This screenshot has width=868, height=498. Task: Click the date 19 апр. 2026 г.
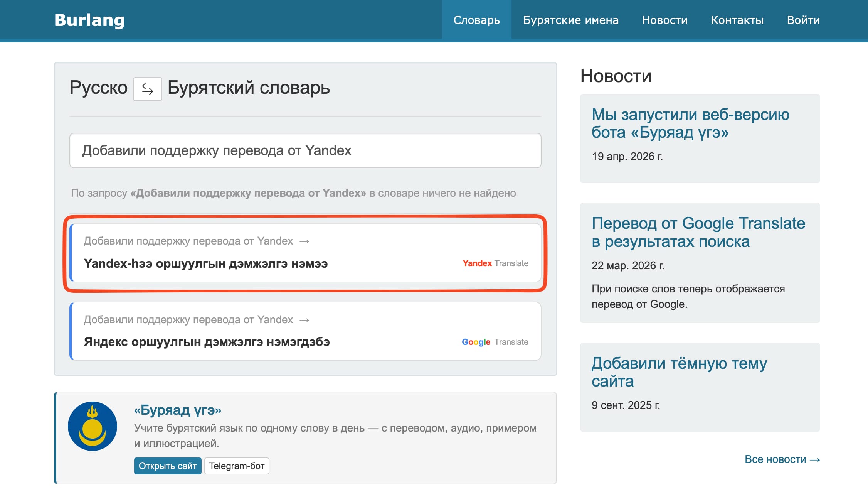[627, 156]
